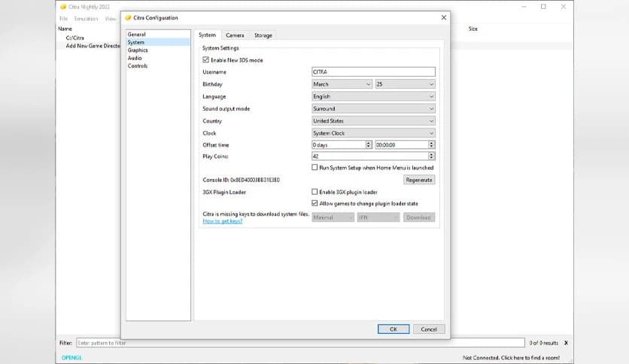Click Not Connected status to find a room
629x364 pixels.
tap(511, 357)
